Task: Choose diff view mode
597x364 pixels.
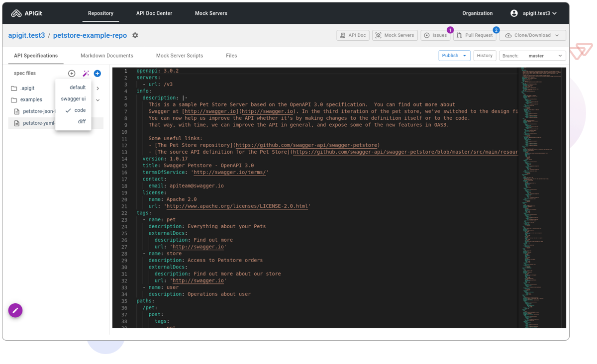Action: tap(74, 122)
